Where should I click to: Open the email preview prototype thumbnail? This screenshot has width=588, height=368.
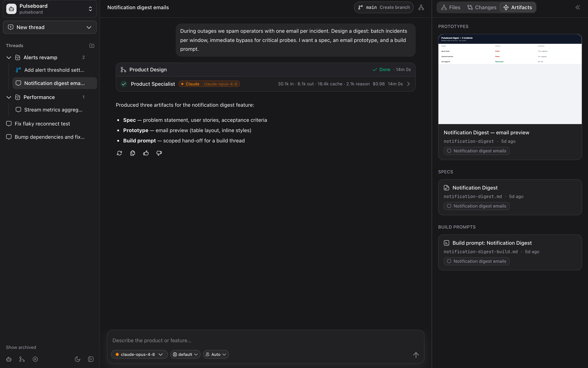point(510,79)
